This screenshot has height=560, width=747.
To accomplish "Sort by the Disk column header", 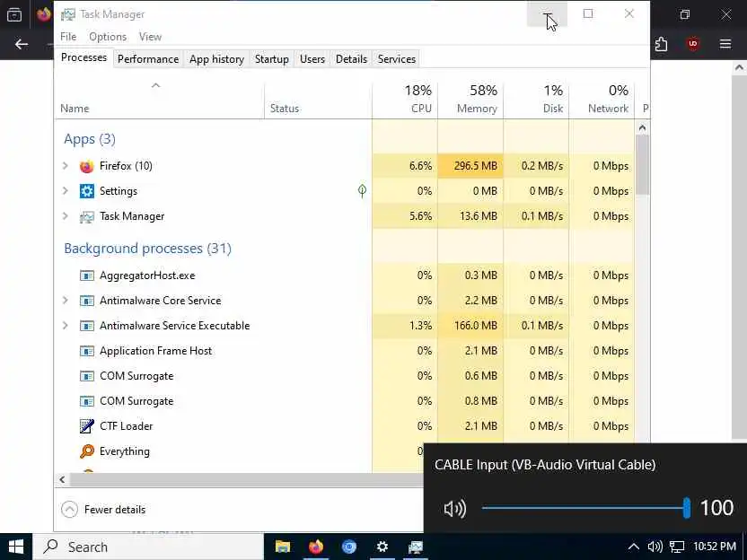I will (536, 99).
